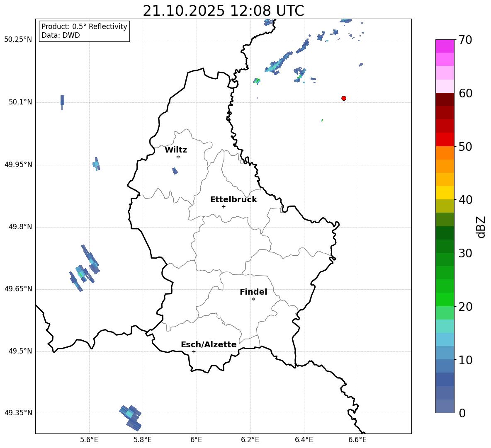Screen dimensions: 491x448
Task: Pick the dark maroon swatch just below 60 dBZ
Action: pos(445,99)
